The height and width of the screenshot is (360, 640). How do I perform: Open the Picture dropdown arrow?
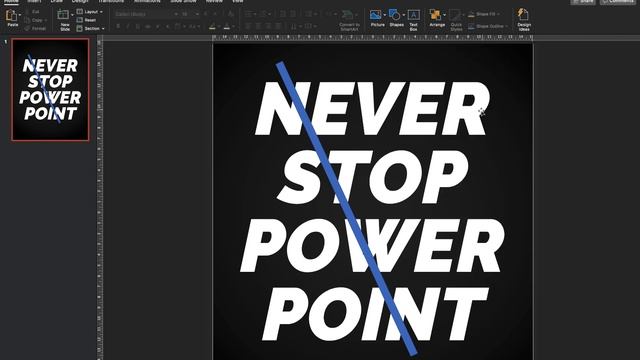point(384,15)
